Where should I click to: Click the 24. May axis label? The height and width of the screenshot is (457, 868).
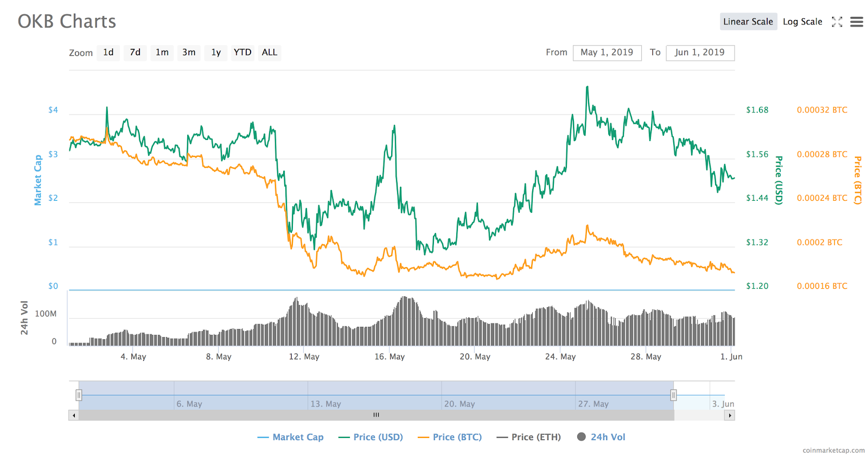coord(560,357)
